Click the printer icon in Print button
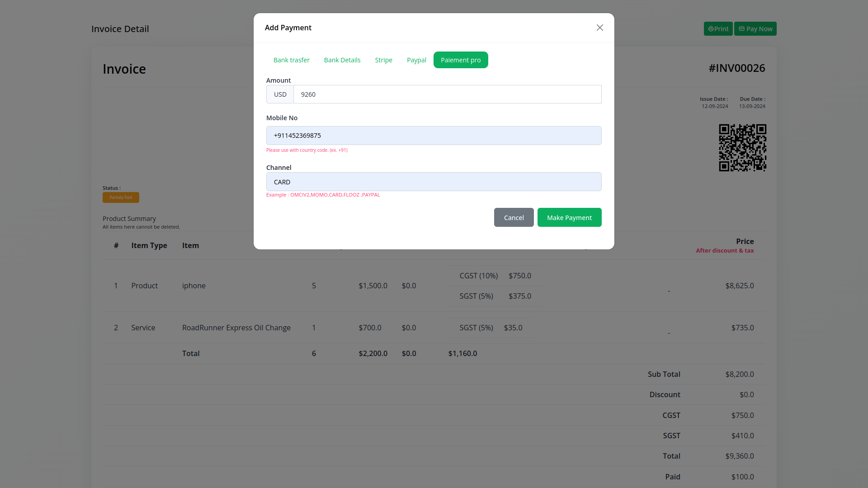 click(711, 29)
